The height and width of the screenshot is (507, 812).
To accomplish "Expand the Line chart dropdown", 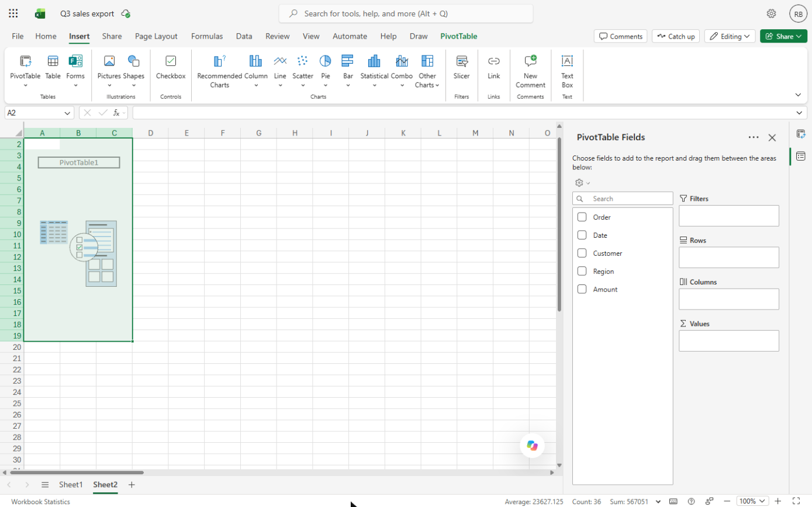I will pos(280,85).
